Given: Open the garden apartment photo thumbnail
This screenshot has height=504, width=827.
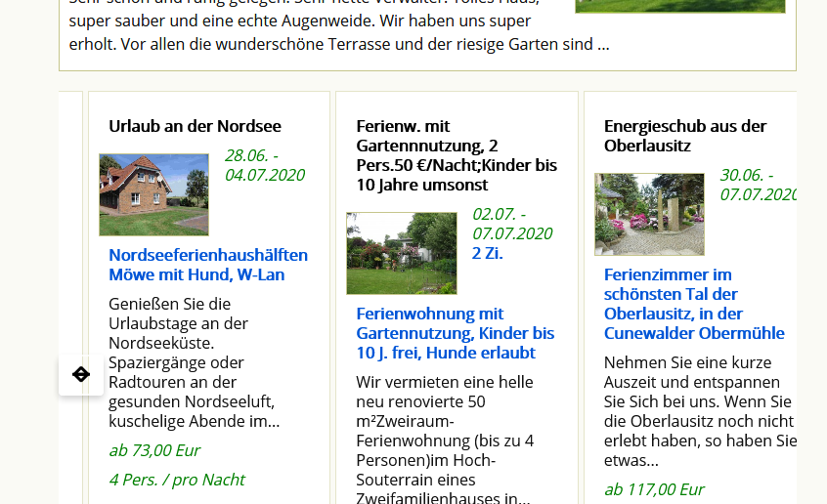Looking at the screenshot, I should click(401, 253).
